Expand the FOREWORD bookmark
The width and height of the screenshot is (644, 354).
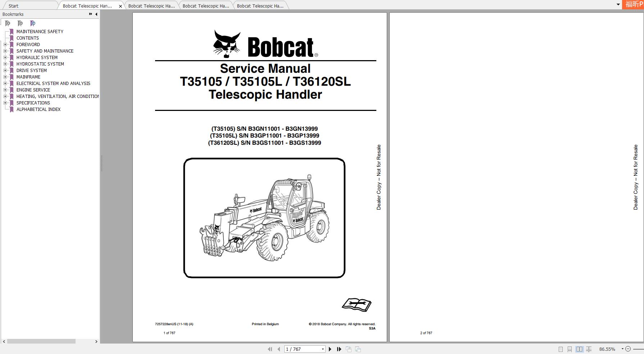[x=5, y=44]
